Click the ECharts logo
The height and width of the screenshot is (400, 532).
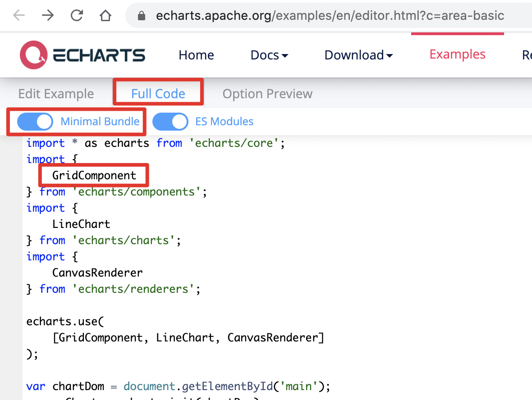(83, 54)
